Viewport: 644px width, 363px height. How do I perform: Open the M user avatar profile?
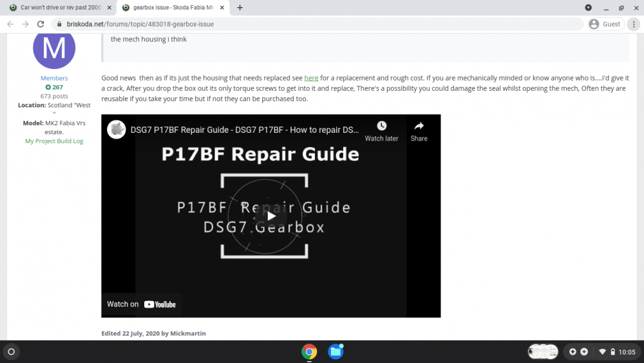tap(54, 50)
